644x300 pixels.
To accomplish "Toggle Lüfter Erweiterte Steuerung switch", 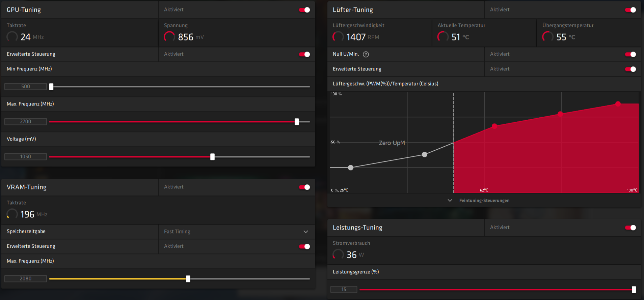I will pos(630,69).
